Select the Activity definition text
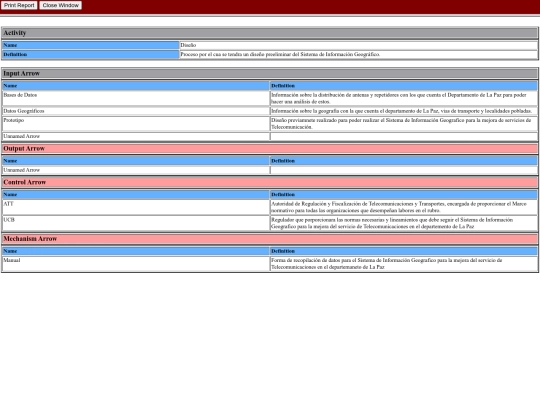The image size is (540, 405). (x=280, y=54)
